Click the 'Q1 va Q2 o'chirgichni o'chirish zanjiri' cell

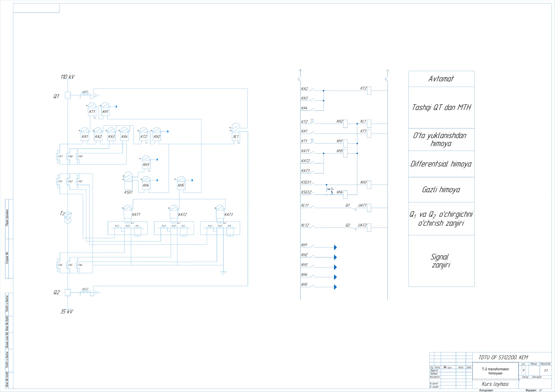pyautogui.click(x=441, y=219)
